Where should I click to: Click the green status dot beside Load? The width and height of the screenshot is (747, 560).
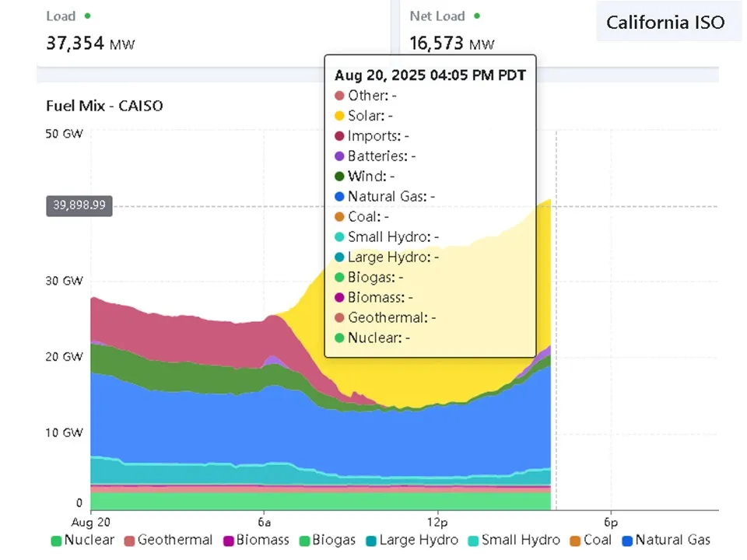pyautogui.click(x=87, y=16)
